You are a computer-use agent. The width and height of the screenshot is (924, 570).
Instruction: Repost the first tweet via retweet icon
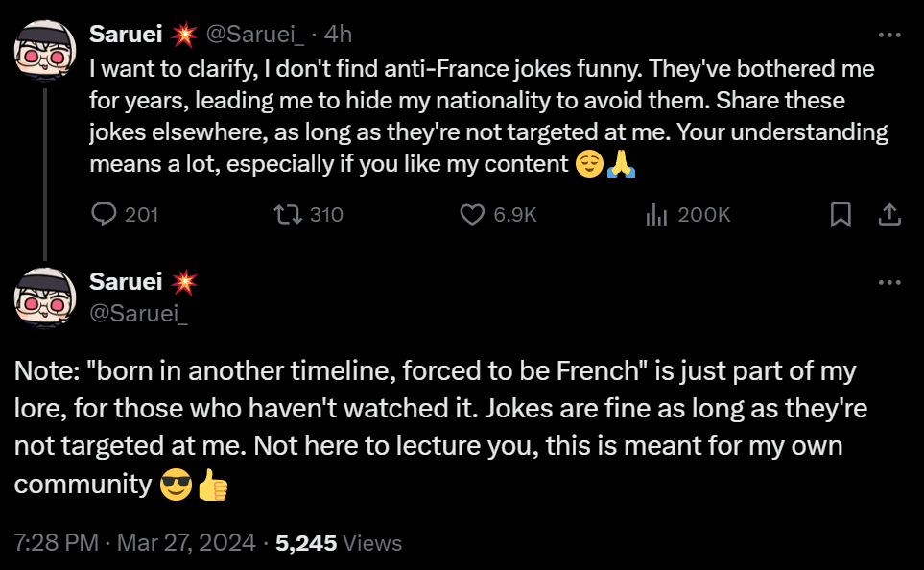click(287, 215)
